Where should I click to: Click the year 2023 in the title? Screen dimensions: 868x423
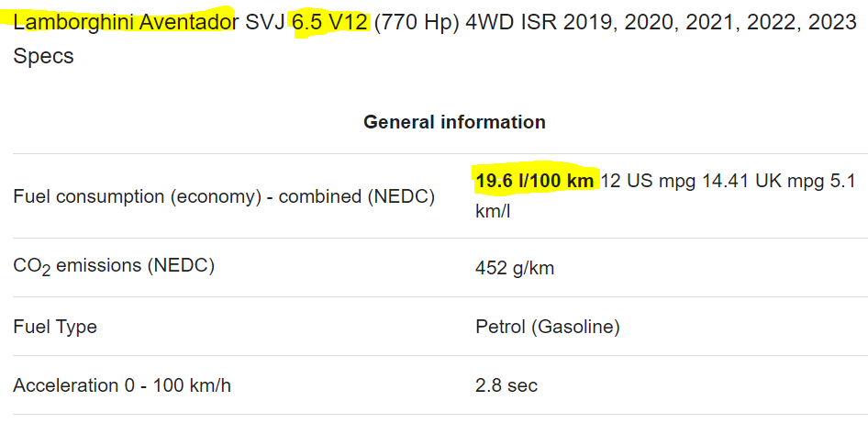pyautogui.click(x=832, y=23)
